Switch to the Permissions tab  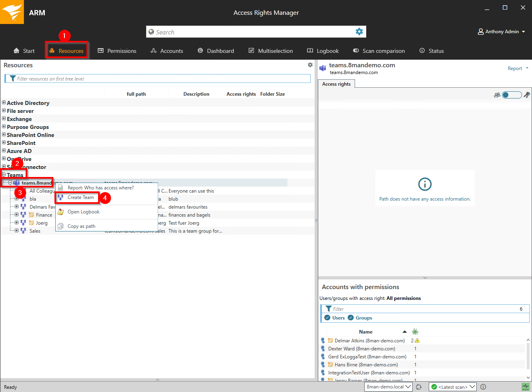[x=117, y=51]
